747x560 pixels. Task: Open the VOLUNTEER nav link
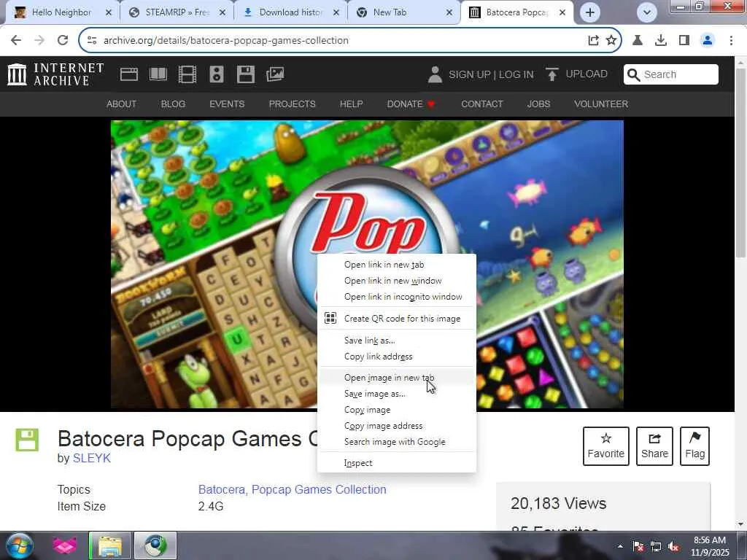tap(601, 104)
